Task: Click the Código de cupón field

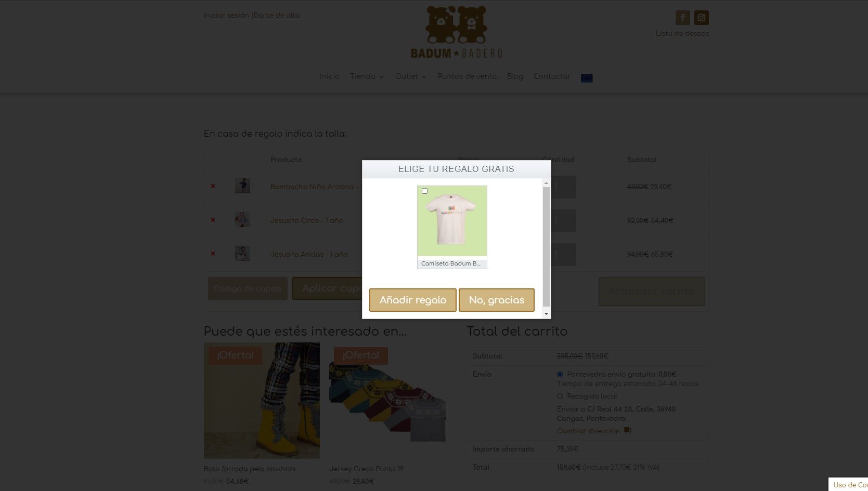Action: click(248, 288)
